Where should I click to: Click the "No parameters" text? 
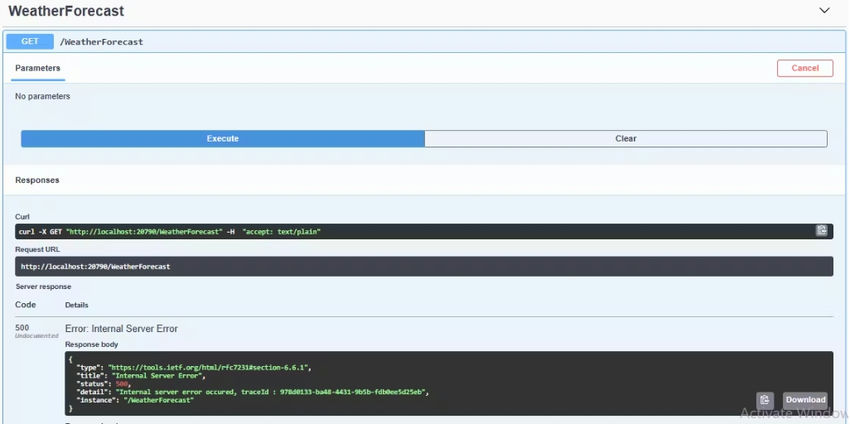(x=42, y=96)
